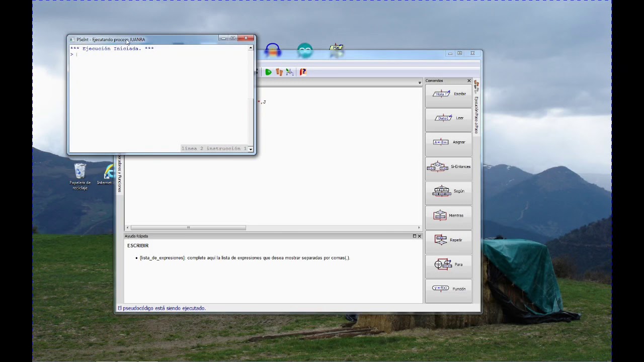Minimize the main PSeInt window
This screenshot has height=362, width=644.
450,53
